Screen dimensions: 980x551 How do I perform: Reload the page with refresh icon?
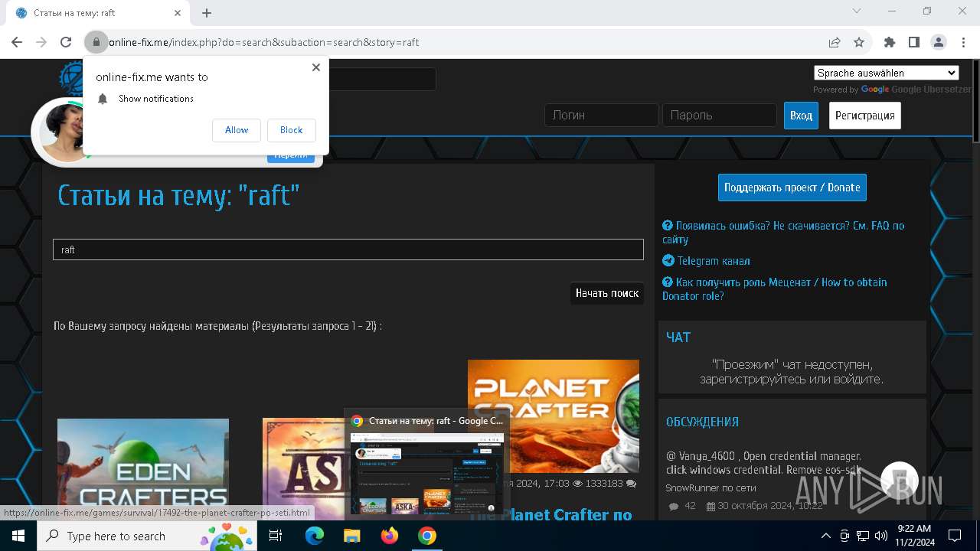click(66, 42)
